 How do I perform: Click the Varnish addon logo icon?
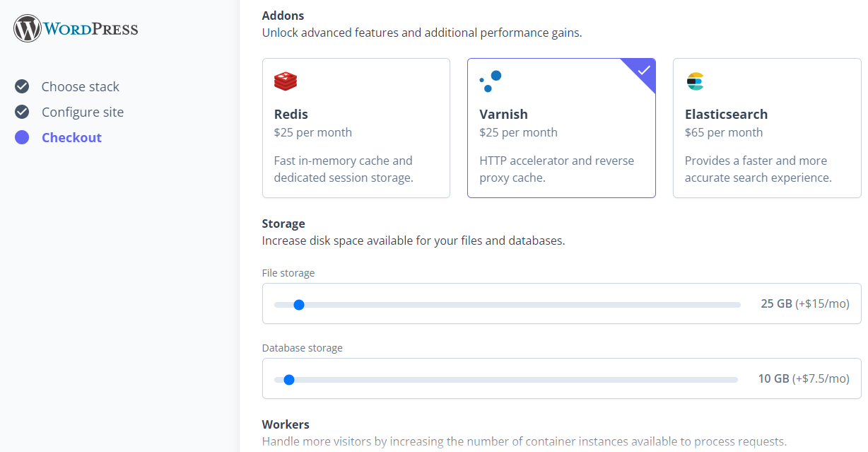[491, 81]
